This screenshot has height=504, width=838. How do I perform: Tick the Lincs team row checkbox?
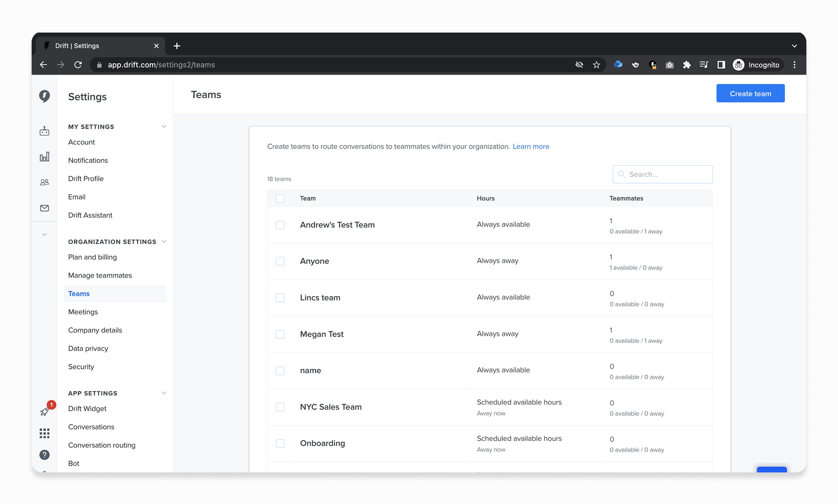tap(280, 298)
